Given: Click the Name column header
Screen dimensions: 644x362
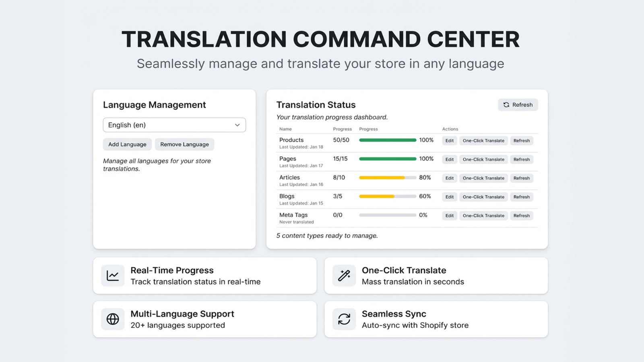Looking at the screenshot, I should click(285, 129).
